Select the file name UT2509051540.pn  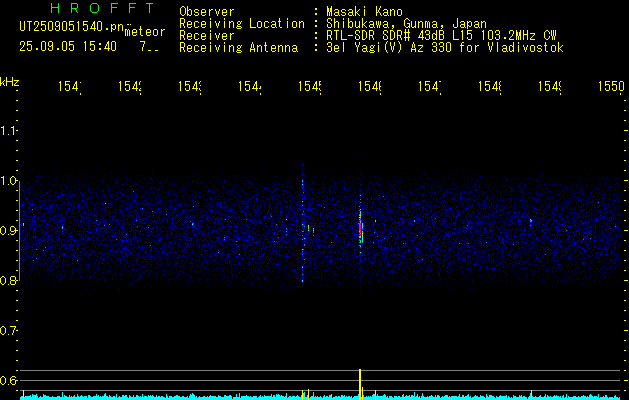(72, 27)
